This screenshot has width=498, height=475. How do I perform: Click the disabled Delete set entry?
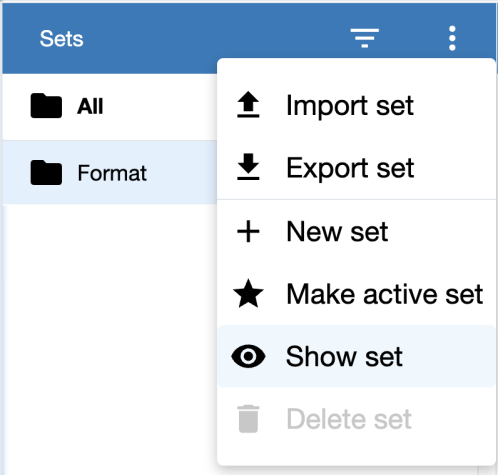click(356, 419)
